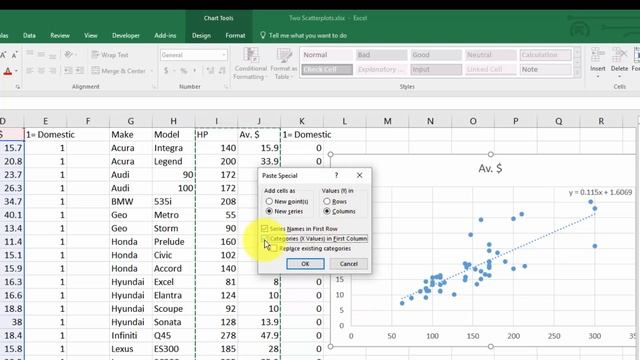Apply the Note cell style
This screenshot has width=640, height=360.
[545, 69]
